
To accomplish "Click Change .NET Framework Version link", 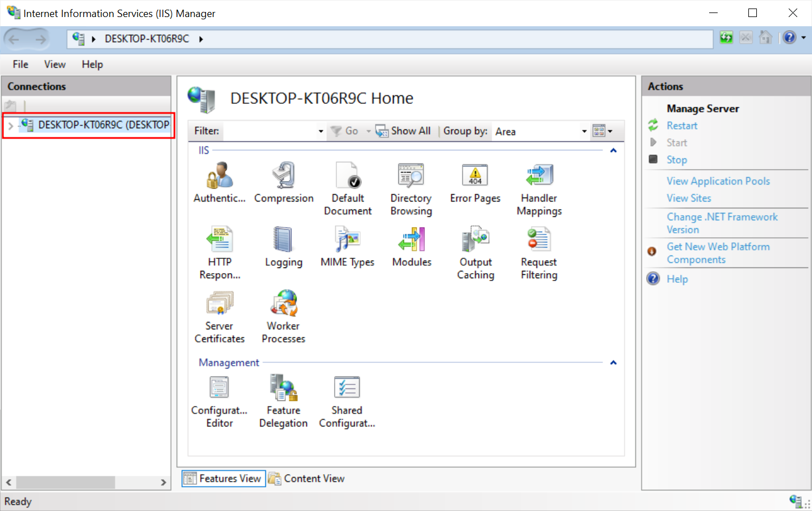I will (x=722, y=223).
